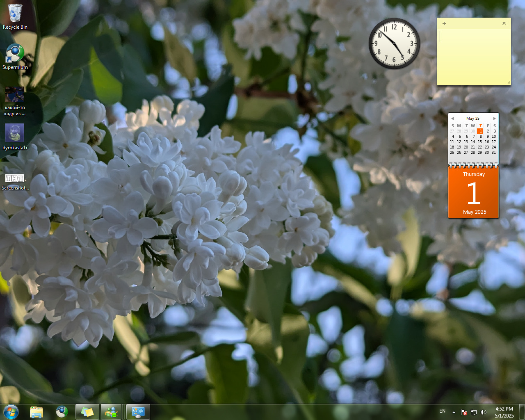Viewport: 525px width, 420px height.
Task: Select day 26 in the mini calendar
Action: coord(459,153)
